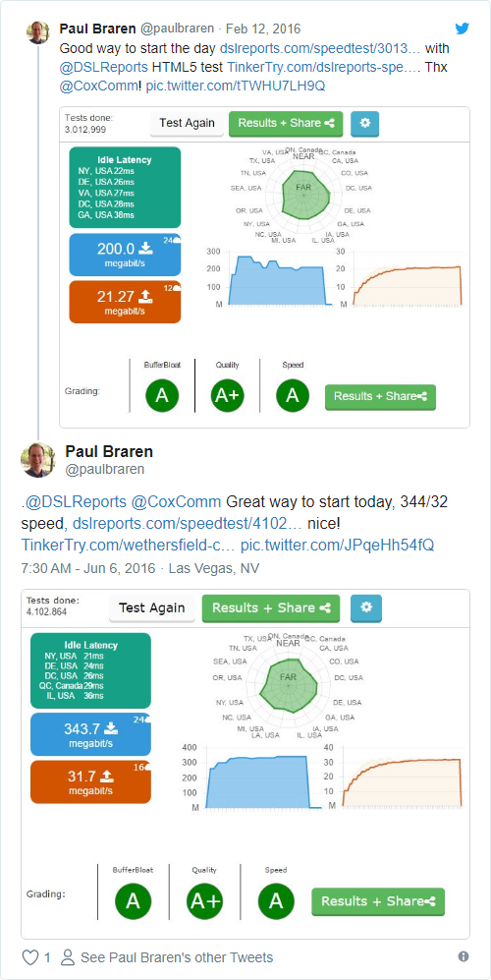
Task: Open the dslreports.com/speedtest/3013… link
Action: [320, 48]
